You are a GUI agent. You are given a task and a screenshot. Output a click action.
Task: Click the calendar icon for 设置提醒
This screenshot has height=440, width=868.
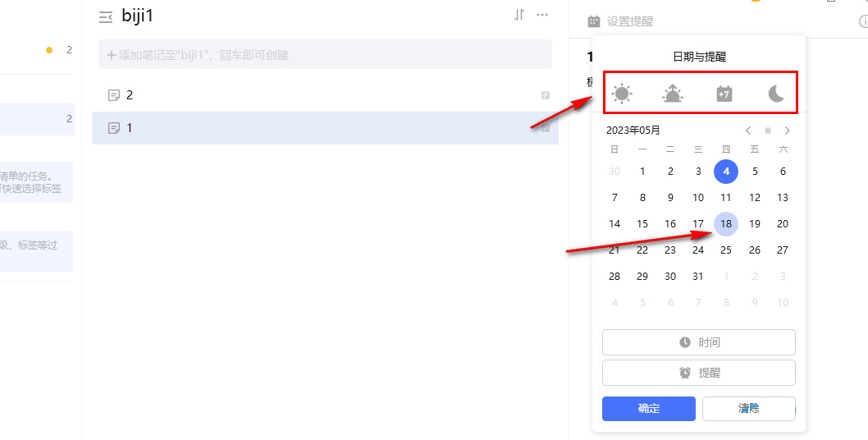point(594,21)
